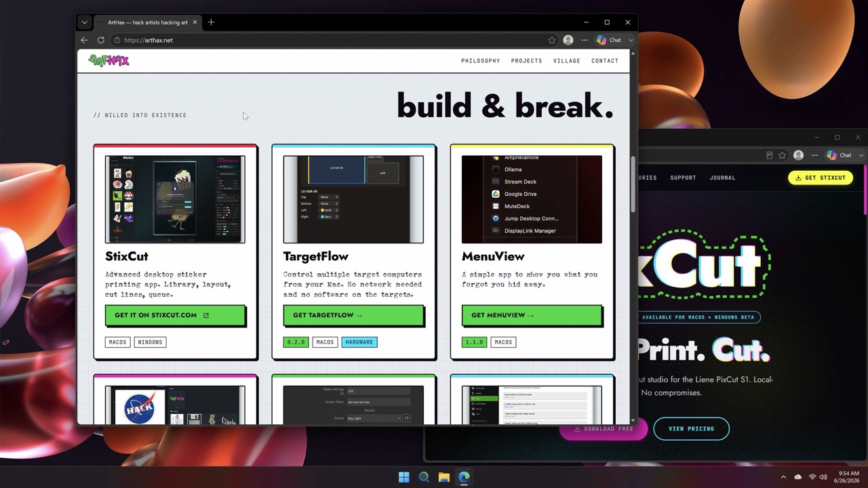Image resolution: width=868 pixels, height=488 pixels.
Task: Click the StixCut card title
Action: click(127, 256)
